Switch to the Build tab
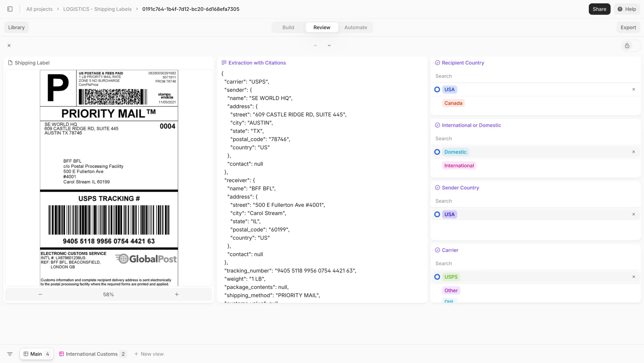This screenshot has width=644, height=363. click(x=288, y=27)
